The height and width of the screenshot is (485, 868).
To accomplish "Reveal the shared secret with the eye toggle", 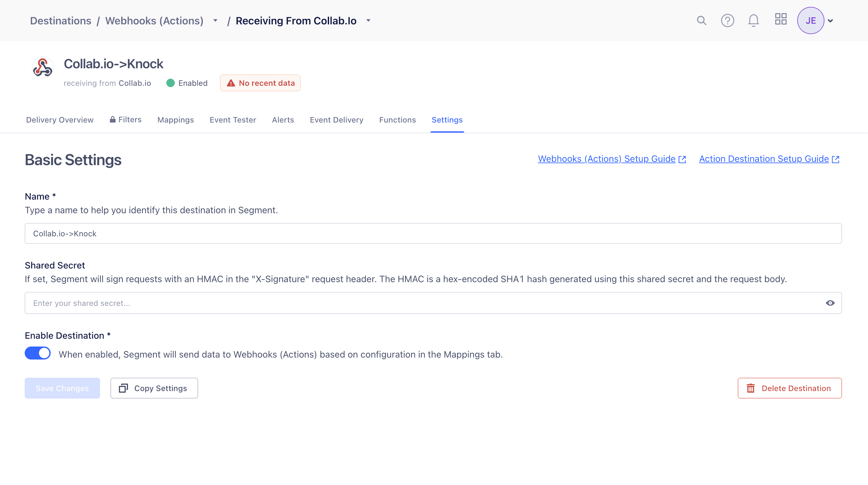I will click(831, 303).
